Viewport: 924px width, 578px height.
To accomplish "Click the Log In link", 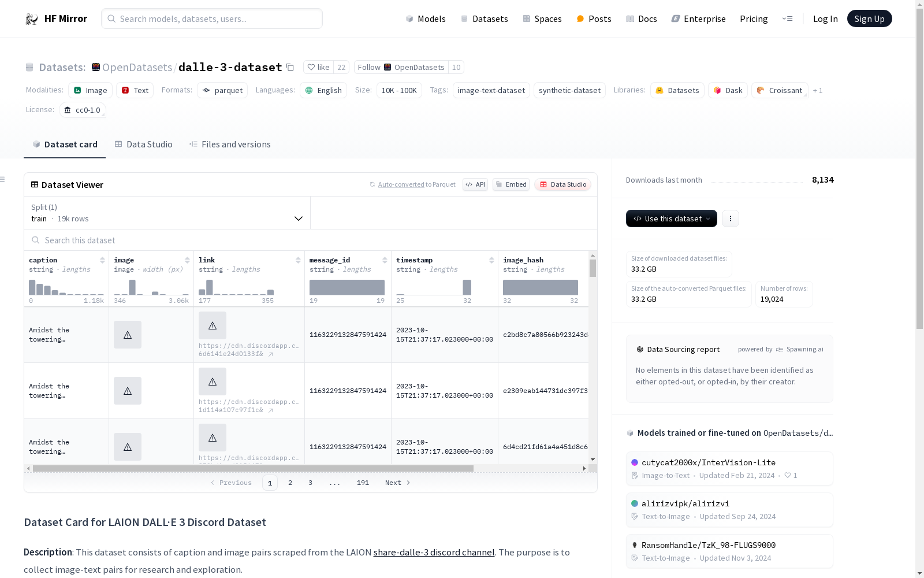I will (x=825, y=19).
